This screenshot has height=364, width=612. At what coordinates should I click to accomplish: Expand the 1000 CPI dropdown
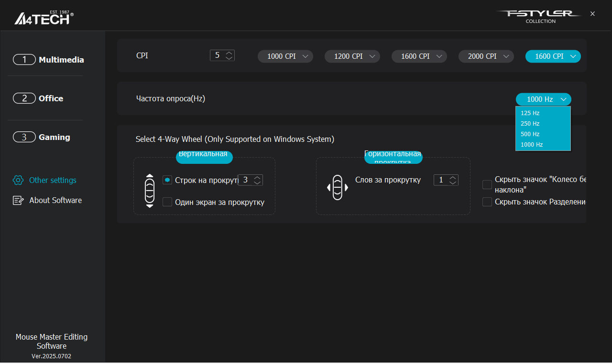[x=285, y=56]
